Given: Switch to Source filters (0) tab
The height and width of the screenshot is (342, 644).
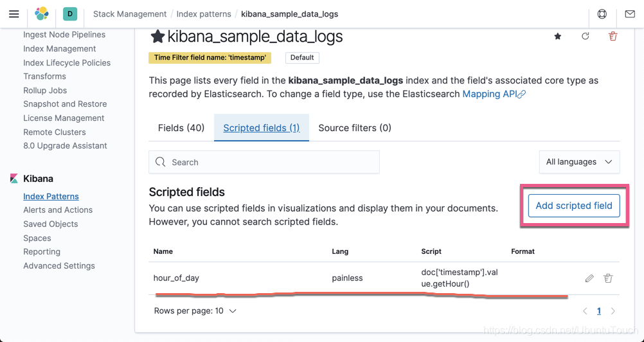Looking at the screenshot, I should point(355,128).
